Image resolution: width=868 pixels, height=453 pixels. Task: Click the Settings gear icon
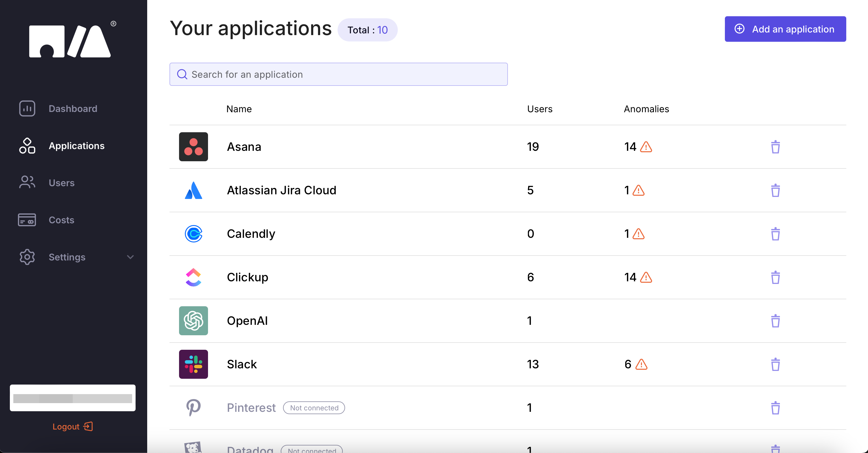27,257
